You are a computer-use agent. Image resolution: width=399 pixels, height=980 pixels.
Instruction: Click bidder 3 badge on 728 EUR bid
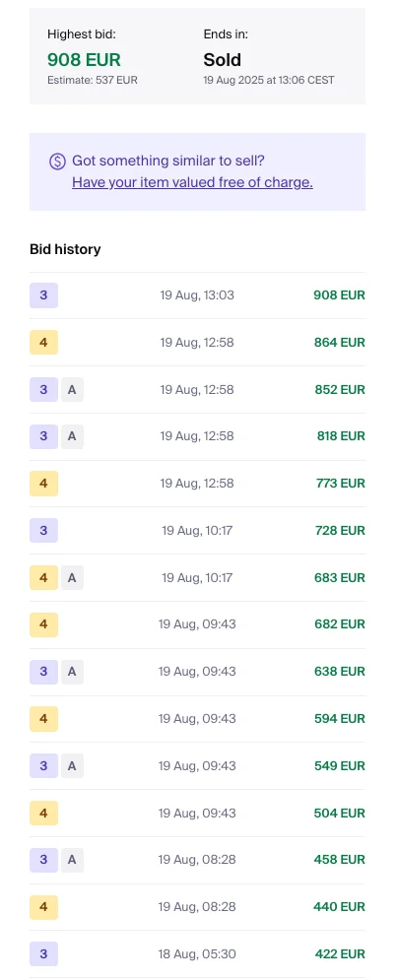tap(43, 531)
